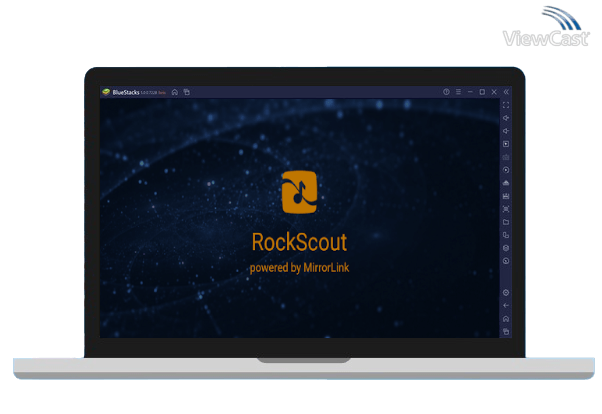Open the keyboard game controls icon

point(506,157)
